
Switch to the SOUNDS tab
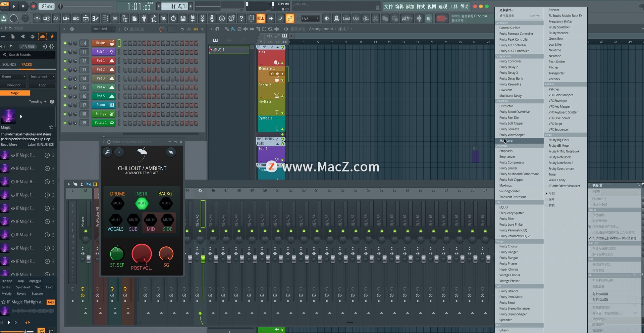click(x=9, y=64)
